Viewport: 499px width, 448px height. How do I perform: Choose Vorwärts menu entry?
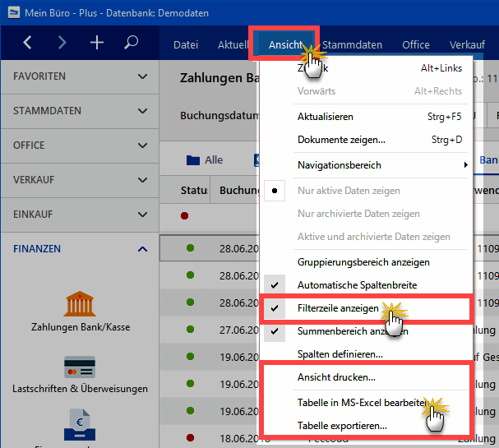pyautogui.click(x=365, y=91)
